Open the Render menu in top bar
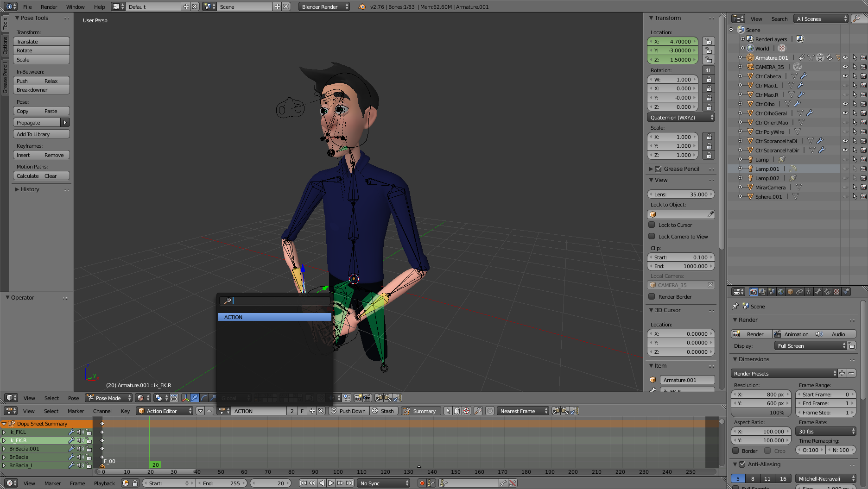Image resolution: width=868 pixels, height=489 pixels. point(49,6)
